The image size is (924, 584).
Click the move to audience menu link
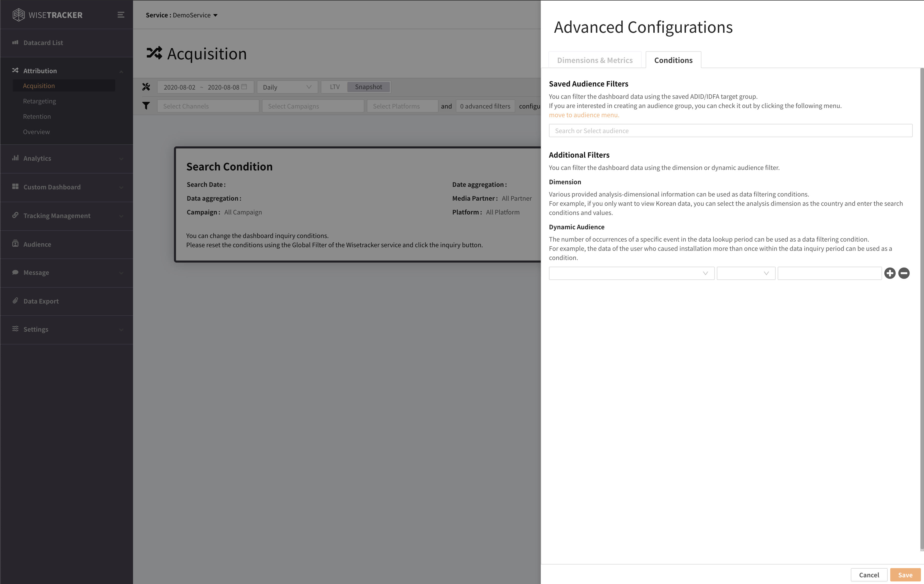pos(584,115)
